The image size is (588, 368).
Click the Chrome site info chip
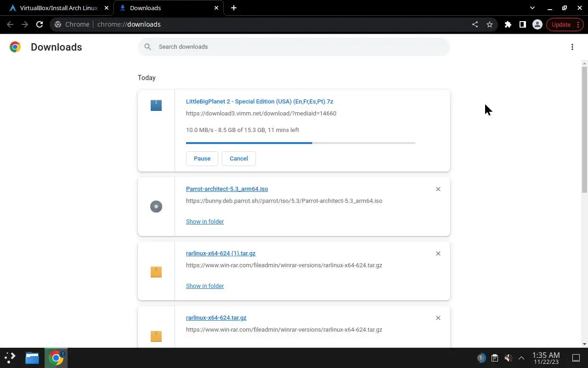pos(72,24)
